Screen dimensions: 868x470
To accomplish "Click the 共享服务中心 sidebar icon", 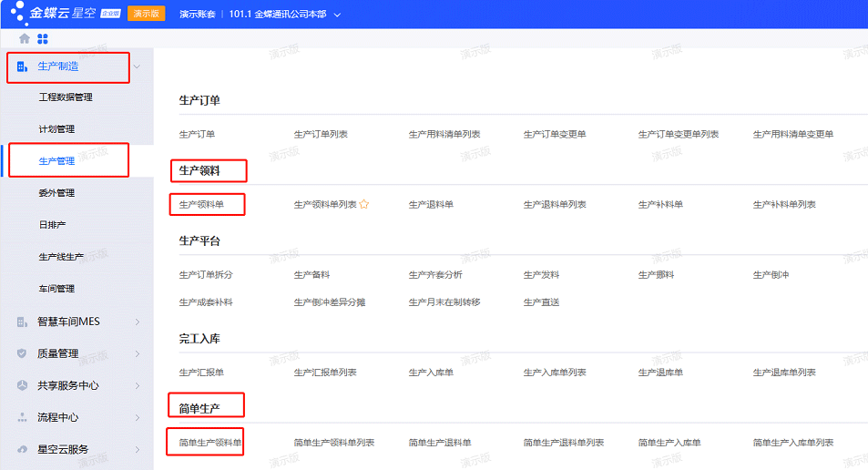I will tap(23, 385).
